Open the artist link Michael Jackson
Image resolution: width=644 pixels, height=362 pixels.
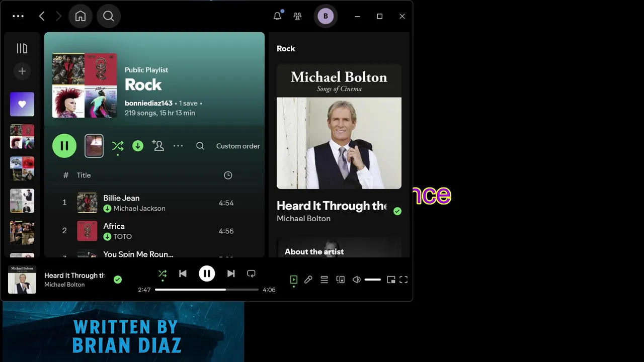pos(139,208)
